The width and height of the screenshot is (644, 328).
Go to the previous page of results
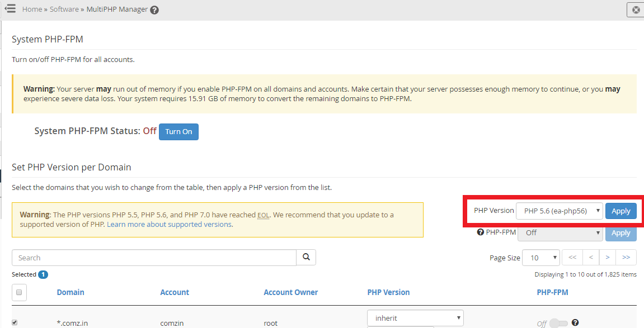click(590, 258)
